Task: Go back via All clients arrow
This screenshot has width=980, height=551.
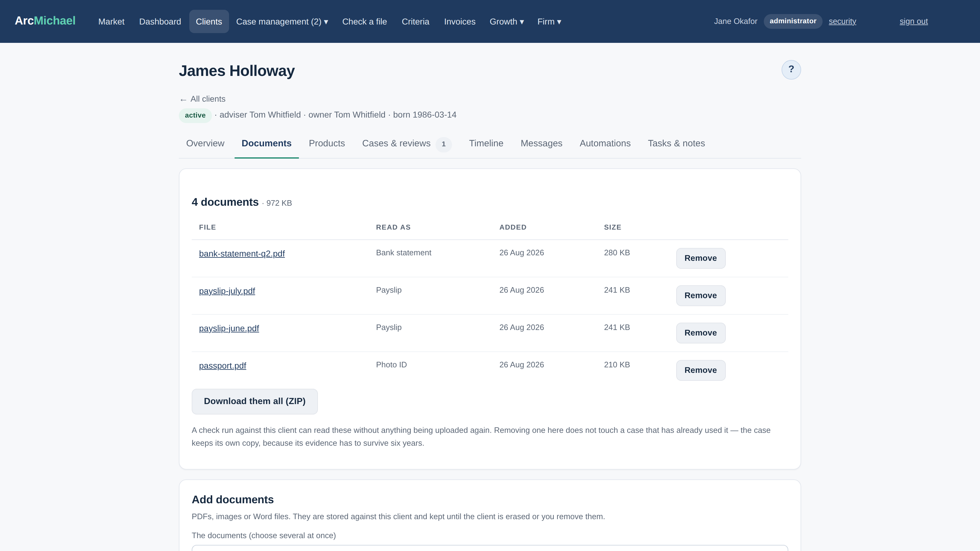Action: 202,99
